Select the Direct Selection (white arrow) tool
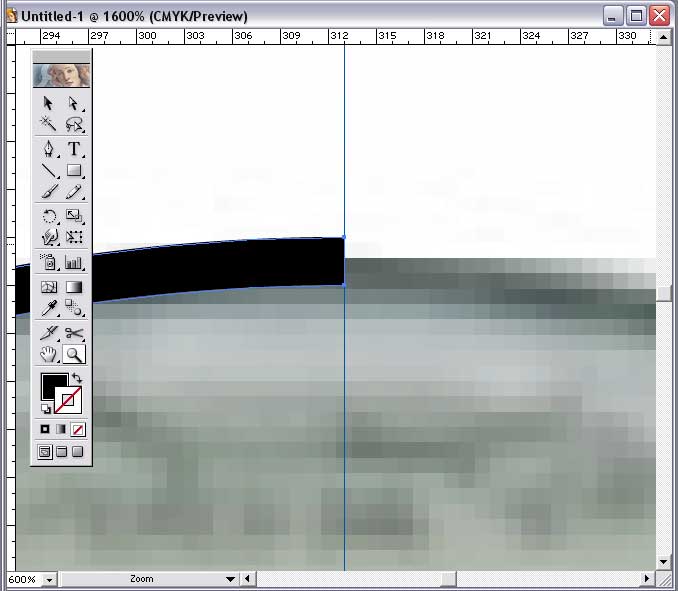The image size is (678, 591). coord(74,103)
